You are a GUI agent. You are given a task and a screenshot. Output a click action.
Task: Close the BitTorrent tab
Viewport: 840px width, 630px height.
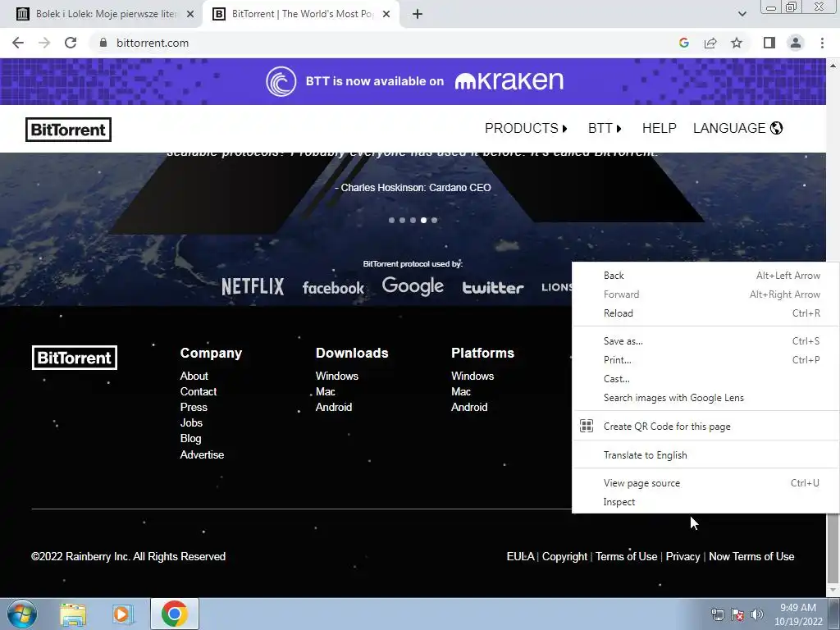pos(386,15)
